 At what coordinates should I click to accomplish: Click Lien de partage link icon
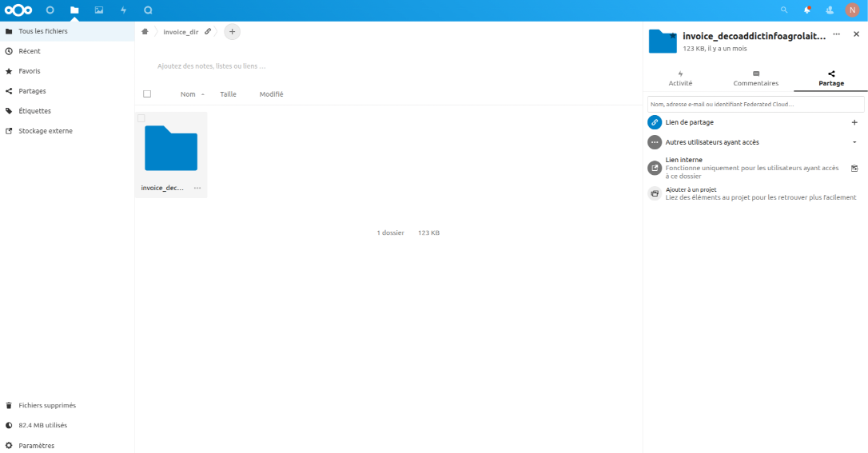pyautogui.click(x=655, y=122)
